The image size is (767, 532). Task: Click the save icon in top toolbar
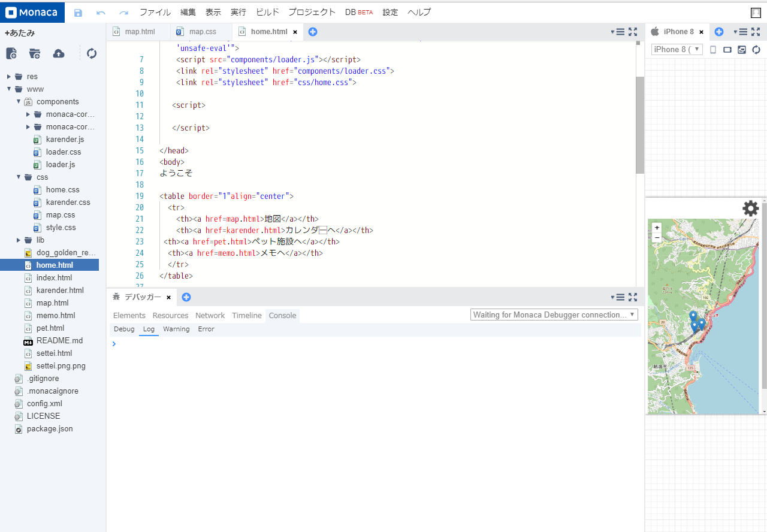tap(78, 13)
